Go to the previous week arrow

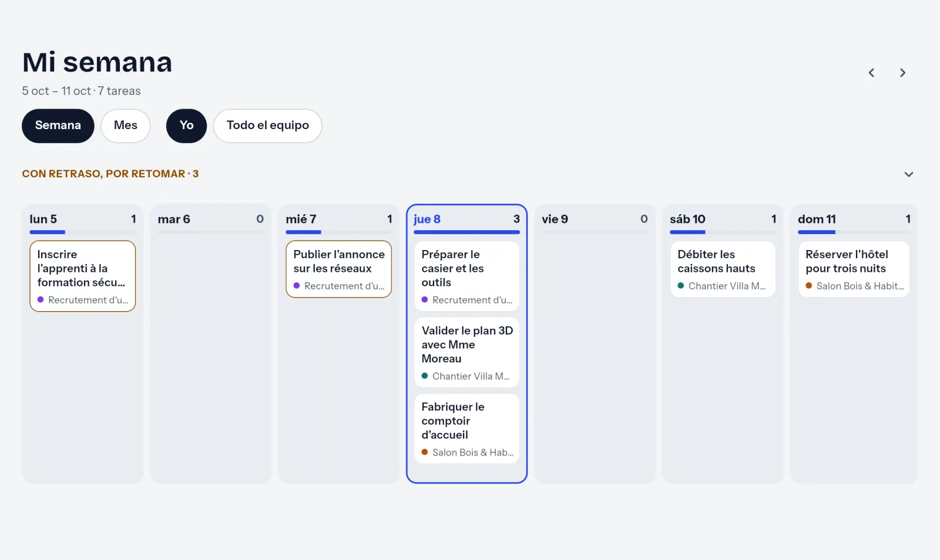coord(871,73)
